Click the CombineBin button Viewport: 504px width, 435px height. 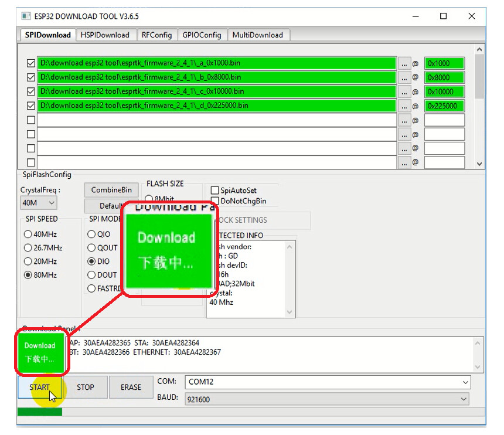[x=111, y=190]
